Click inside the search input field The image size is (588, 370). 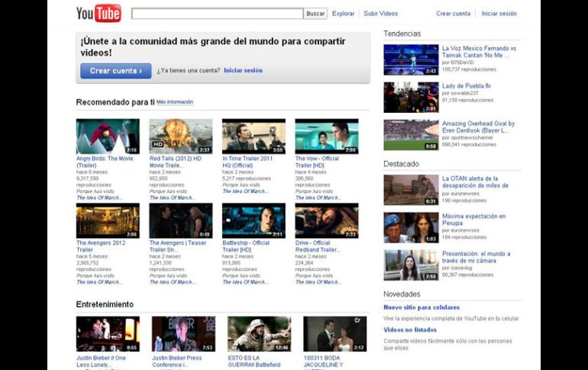tap(217, 14)
